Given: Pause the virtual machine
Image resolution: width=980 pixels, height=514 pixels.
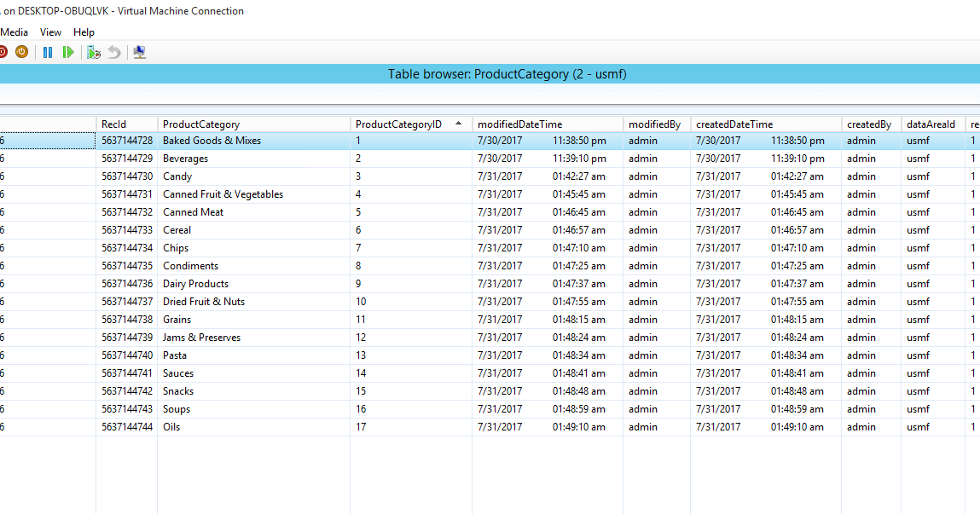Looking at the screenshot, I should click(48, 53).
